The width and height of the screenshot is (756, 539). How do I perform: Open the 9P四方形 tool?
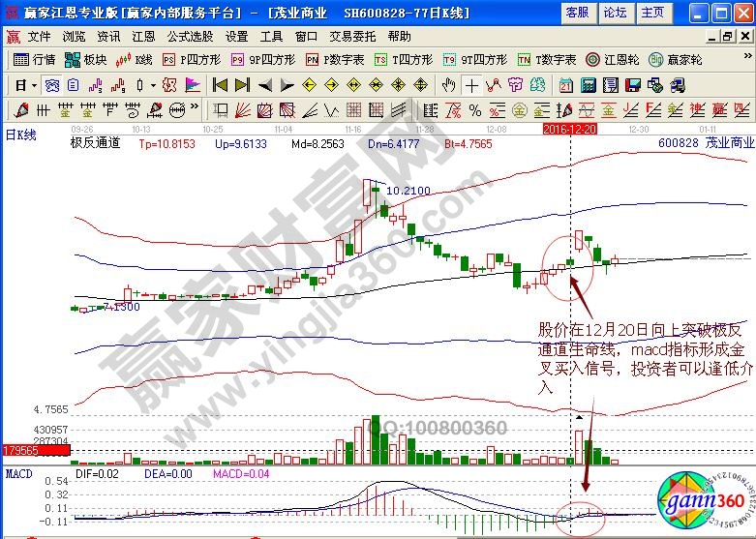point(262,59)
